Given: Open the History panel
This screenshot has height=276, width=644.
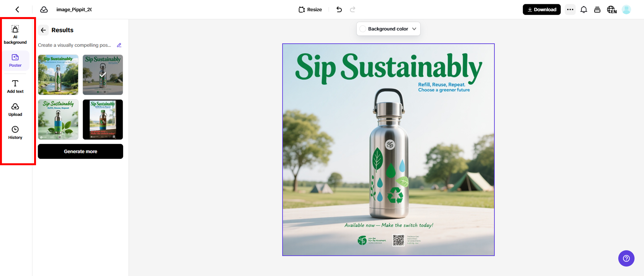Looking at the screenshot, I should [15, 133].
